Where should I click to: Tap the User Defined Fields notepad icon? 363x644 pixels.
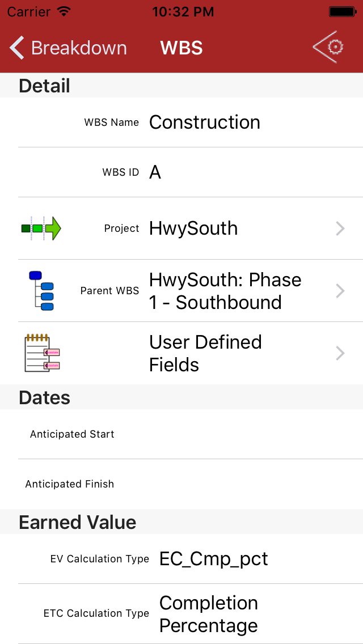pyautogui.click(x=42, y=353)
